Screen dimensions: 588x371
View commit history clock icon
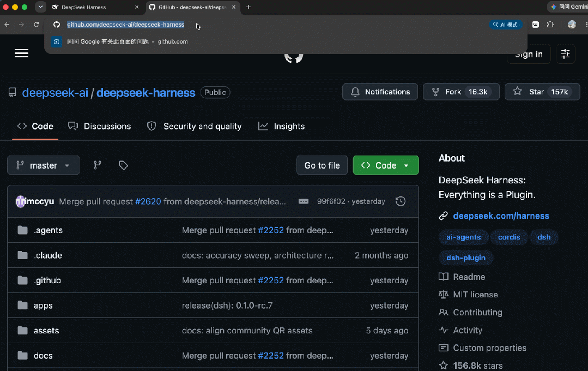(401, 201)
